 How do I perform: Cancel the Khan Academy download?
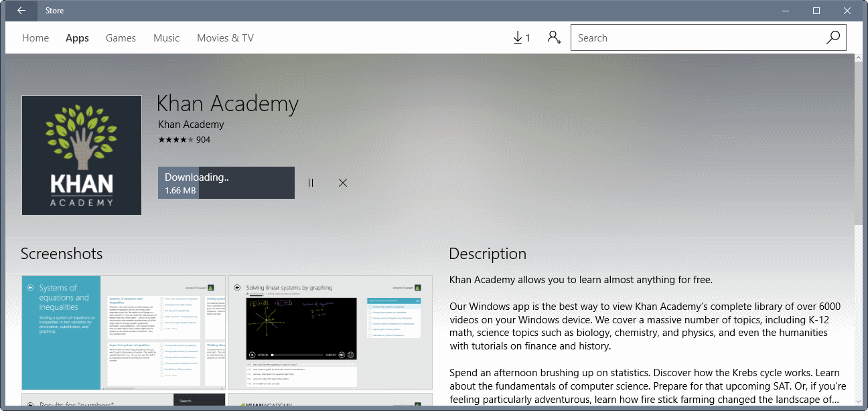tap(342, 182)
